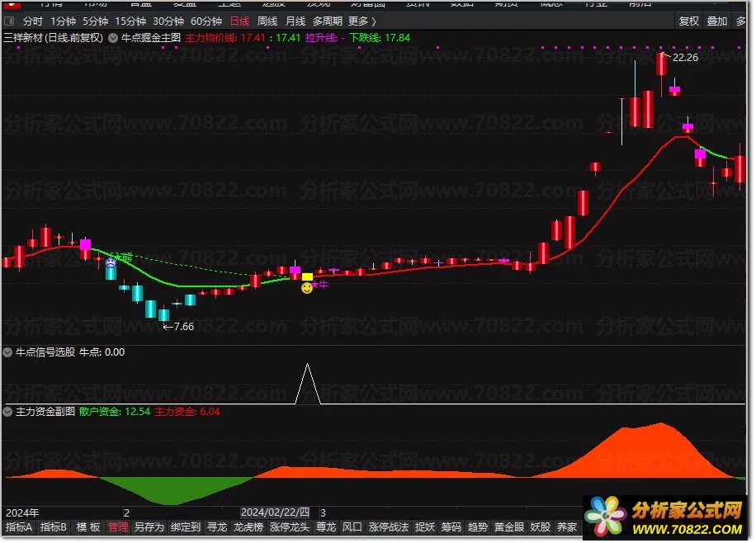Open the 多周期 multi-period view
756x543 pixels.
point(328,21)
